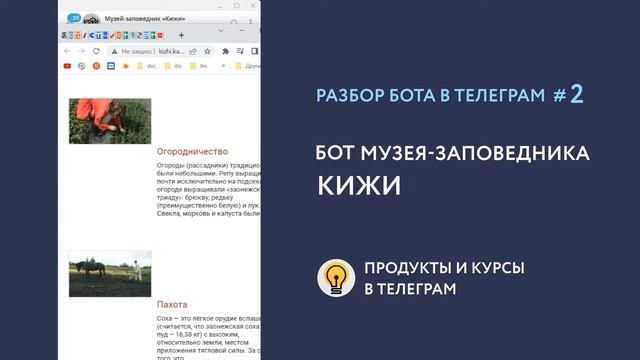Open the YouTube bookmark
Screen dimensions: 640x360
tap(67, 66)
